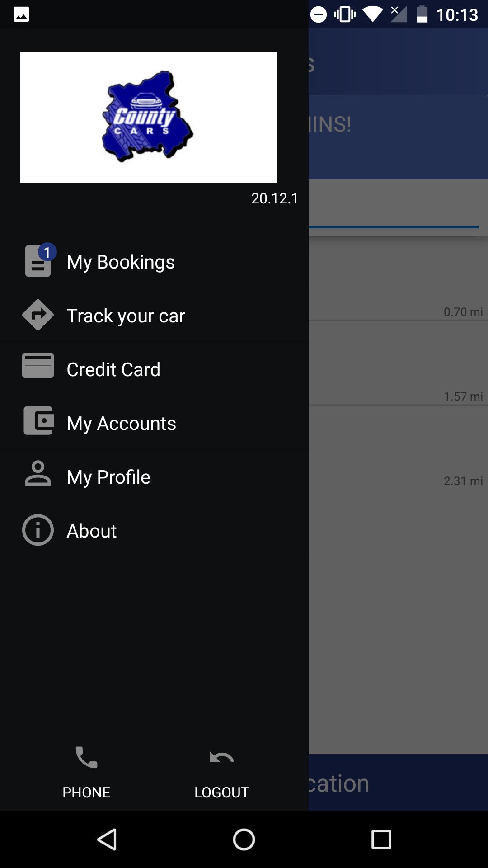The height and width of the screenshot is (868, 488).
Task: Tap the My Profile person icon
Action: click(x=38, y=474)
